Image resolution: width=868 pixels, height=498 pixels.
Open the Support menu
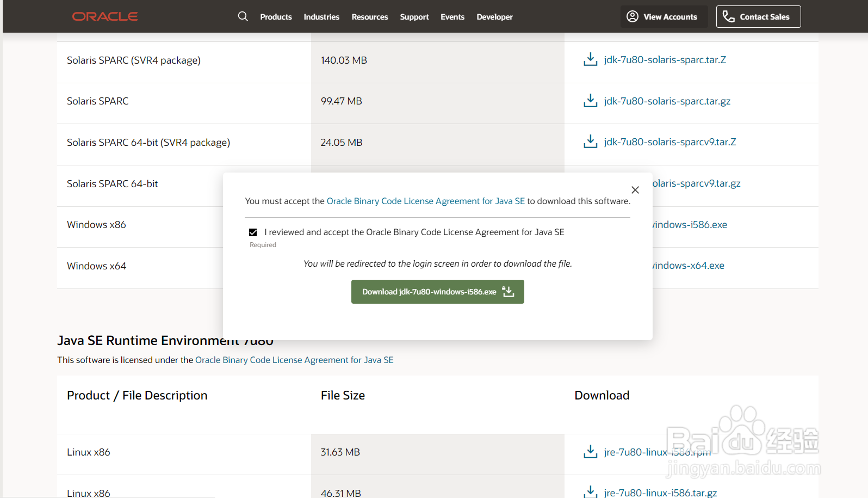414,17
